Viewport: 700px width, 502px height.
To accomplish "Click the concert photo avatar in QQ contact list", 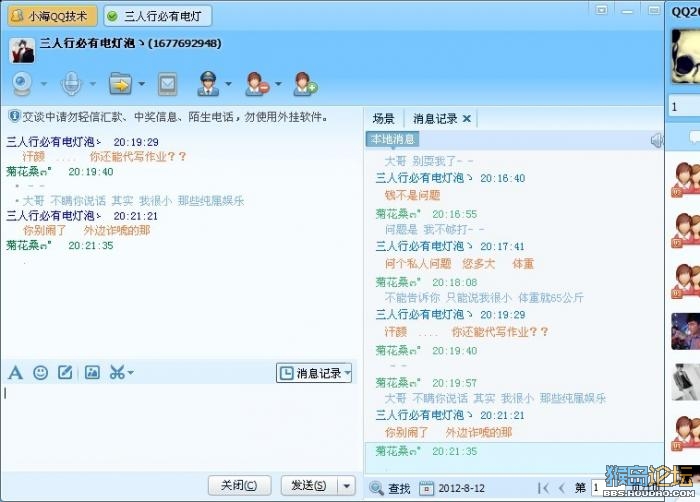I will tap(685, 331).
